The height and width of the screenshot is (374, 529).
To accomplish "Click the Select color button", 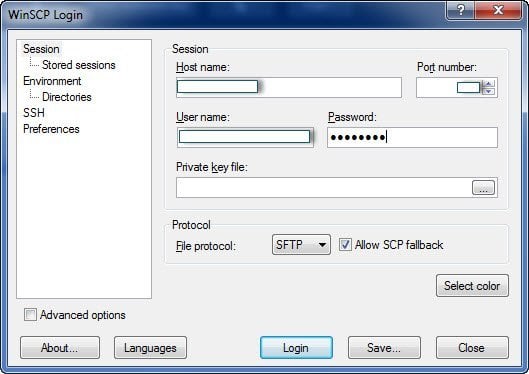I will 472,286.
